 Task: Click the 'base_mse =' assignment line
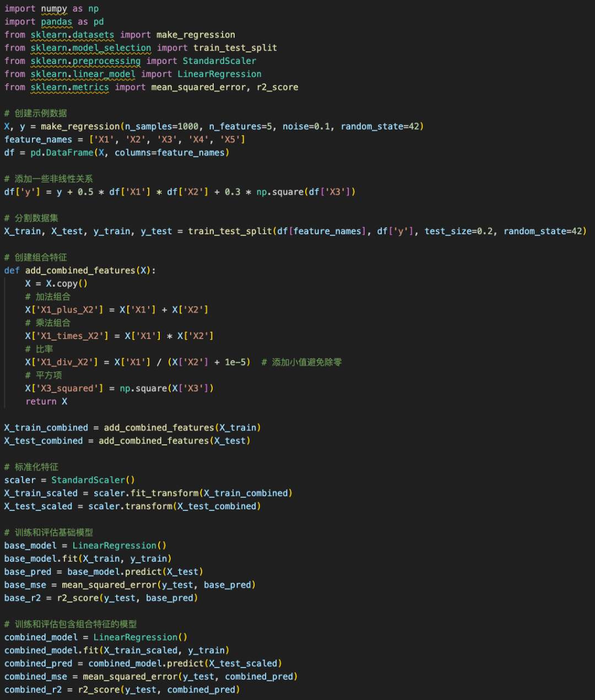coord(130,585)
